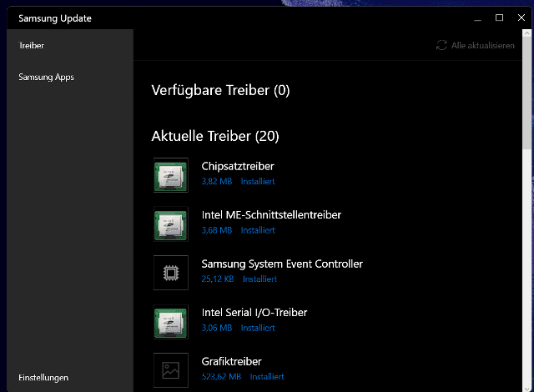Click the Verfügbare Treiber (0) heading

point(220,90)
